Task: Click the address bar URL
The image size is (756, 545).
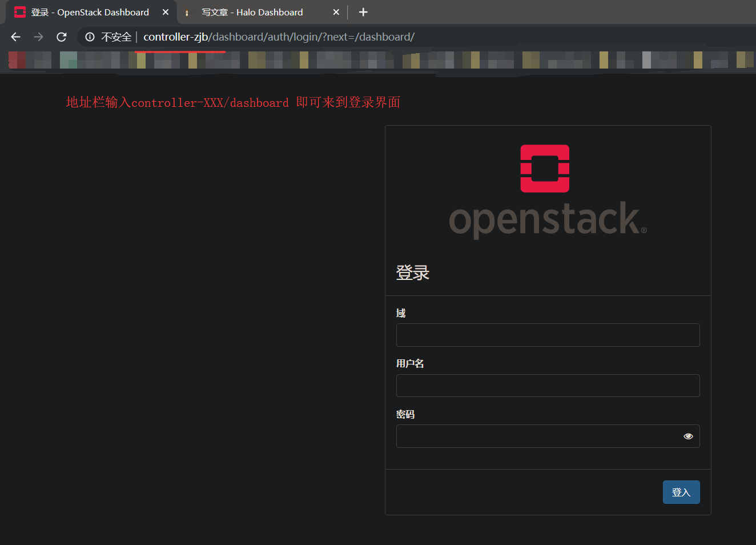Action: click(279, 37)
